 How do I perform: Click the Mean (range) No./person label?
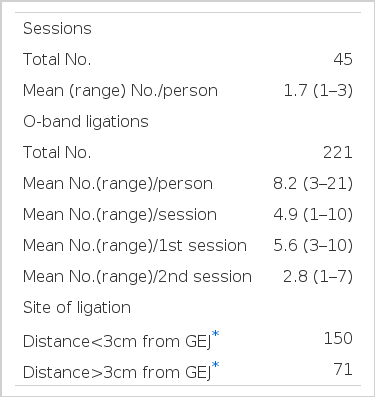[120, 91]
